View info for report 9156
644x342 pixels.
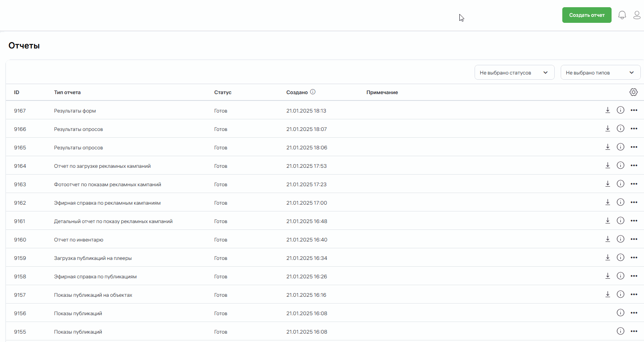pyautogui.click(x=620, y=313)
